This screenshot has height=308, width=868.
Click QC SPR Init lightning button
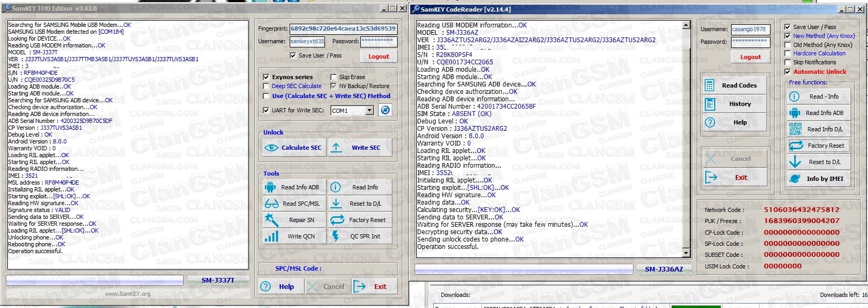click(360, 236)
